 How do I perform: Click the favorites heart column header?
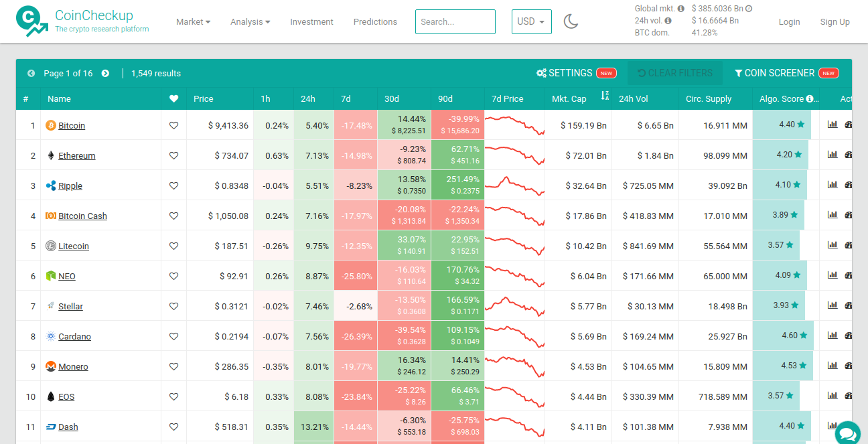click(x=173, y=98)
